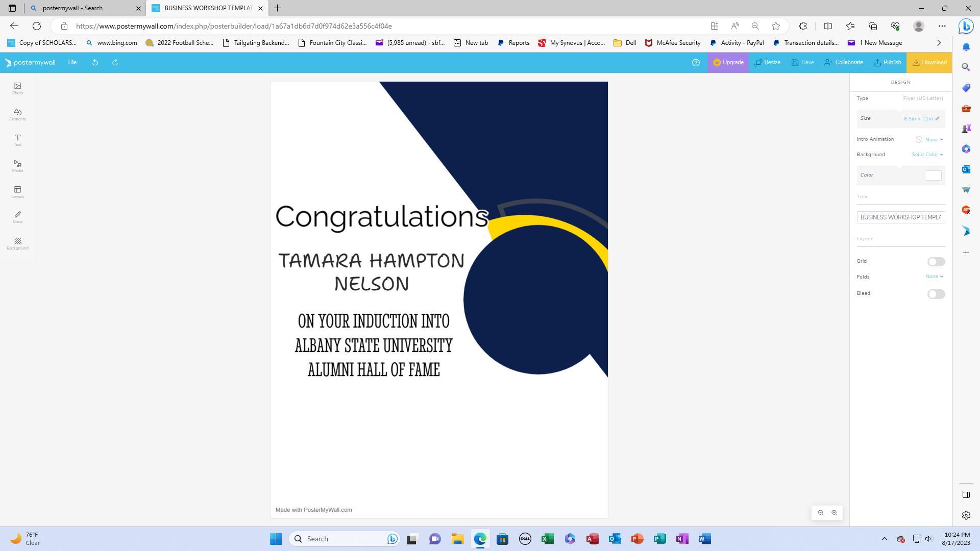Open the File menu
The width and height of the screenshot is (980, 551).
72,62
